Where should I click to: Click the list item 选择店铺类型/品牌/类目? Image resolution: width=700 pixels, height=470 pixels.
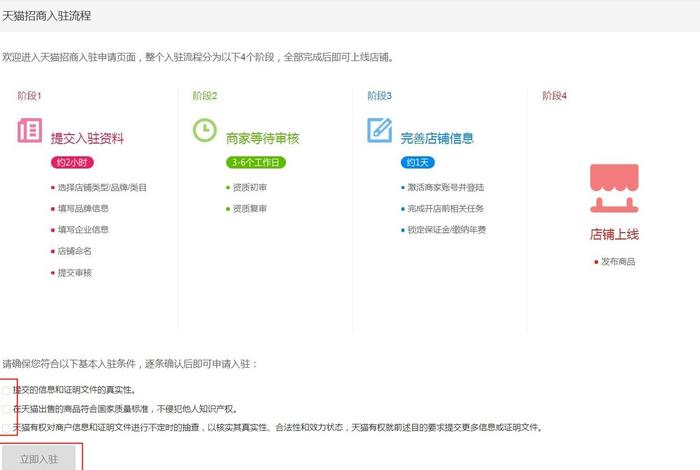pyautogui.click(x=102, y=187)
